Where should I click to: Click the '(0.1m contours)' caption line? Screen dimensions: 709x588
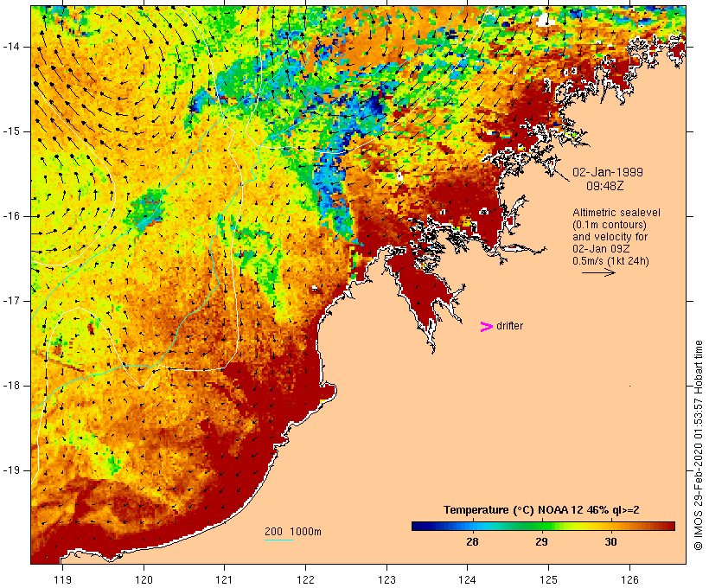[x=610, y=224]
